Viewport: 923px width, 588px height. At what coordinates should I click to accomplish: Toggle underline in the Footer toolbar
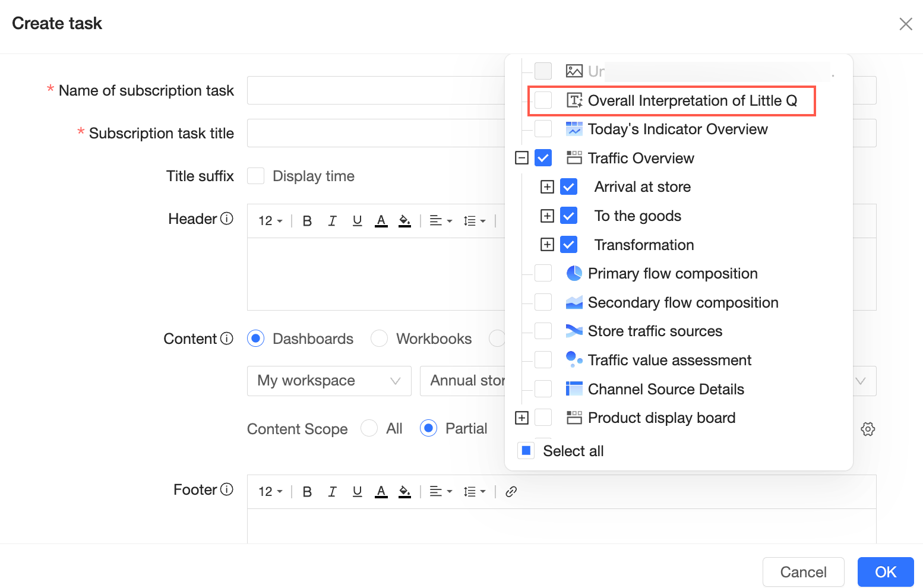tap(357, 492)
